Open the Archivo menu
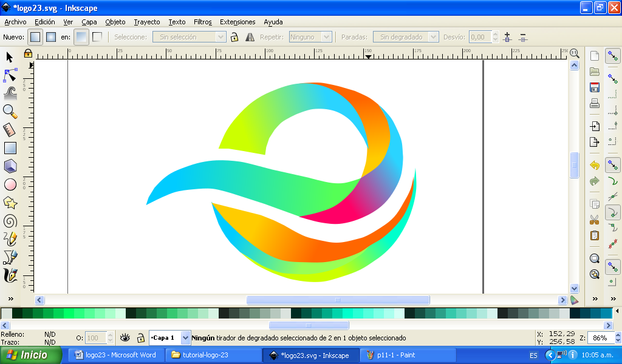 click(15, 22)
